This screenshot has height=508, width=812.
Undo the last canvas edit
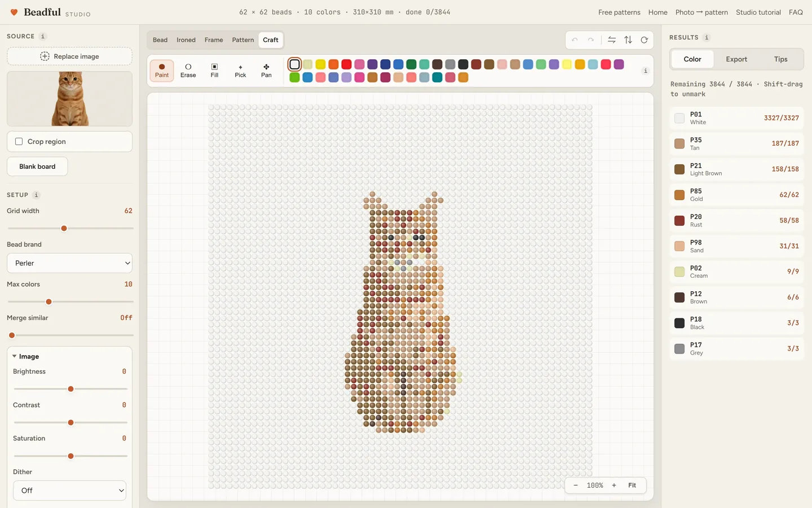point(575,40)
